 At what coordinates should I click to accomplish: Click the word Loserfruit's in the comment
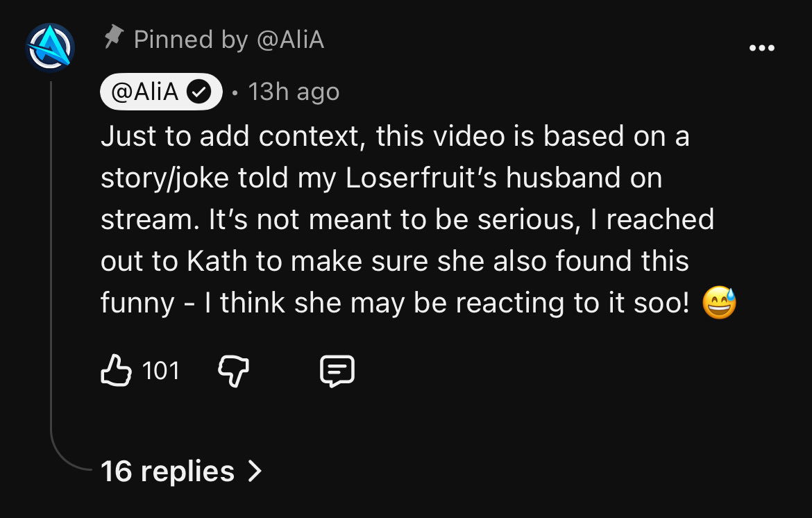tap(421, 178)
